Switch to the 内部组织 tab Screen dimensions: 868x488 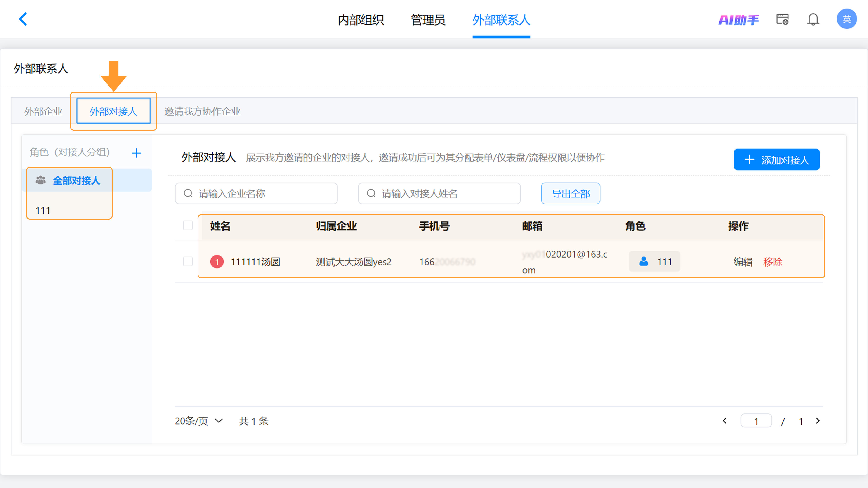click(361, 20)
